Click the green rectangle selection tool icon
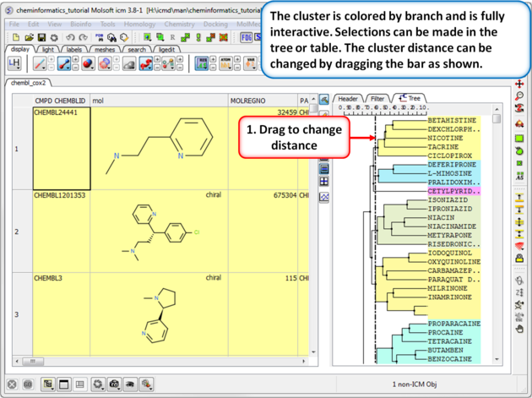The width and height of the screenshot is (532, 398). click(519, 138)
